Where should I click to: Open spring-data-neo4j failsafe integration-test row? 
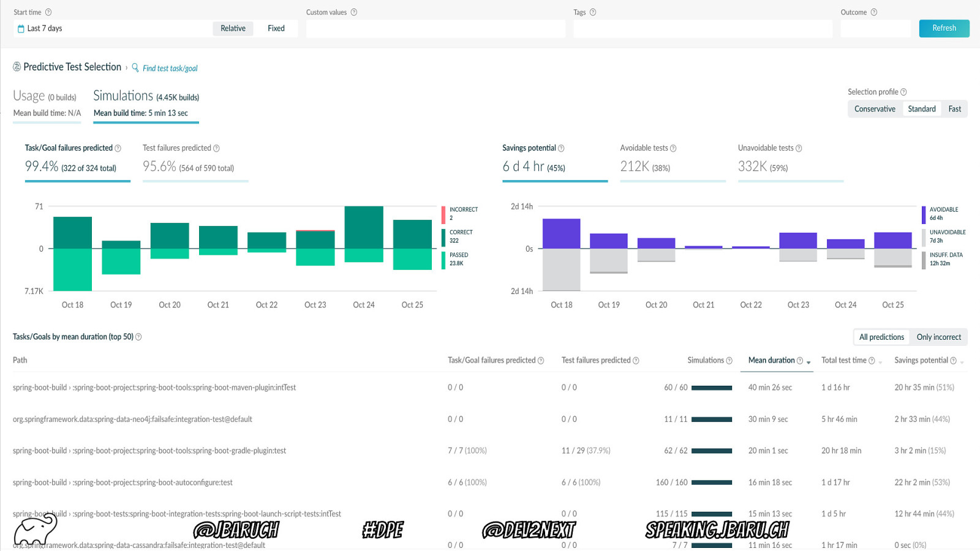point(490,419)
